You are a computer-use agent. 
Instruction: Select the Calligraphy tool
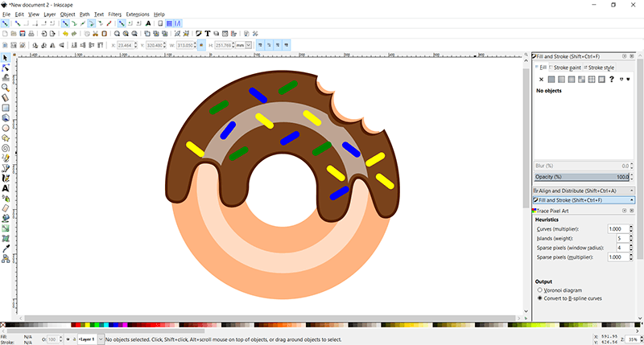6,178
